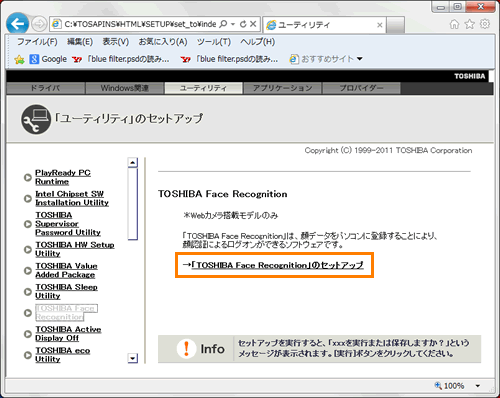This screenshot has width=500, height=398.
Task: Click the sidebar scrollbar thumb
Action: coord(133,204)
